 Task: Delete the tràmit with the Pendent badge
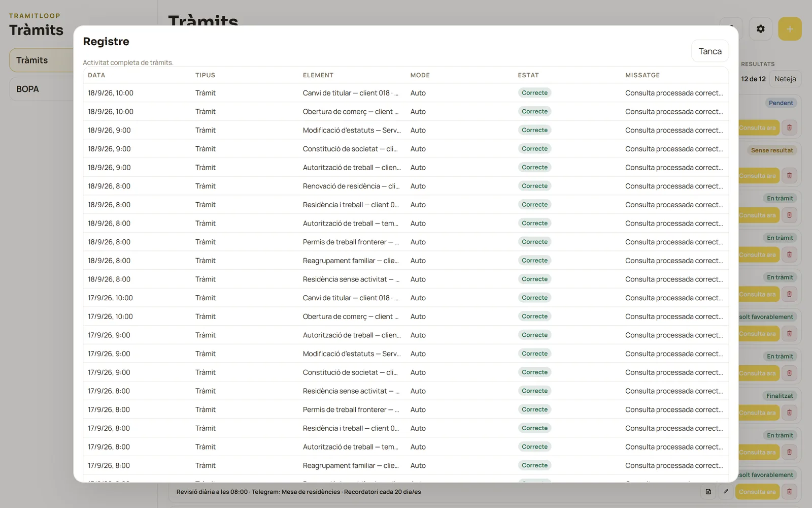click(x=789, y=128)
